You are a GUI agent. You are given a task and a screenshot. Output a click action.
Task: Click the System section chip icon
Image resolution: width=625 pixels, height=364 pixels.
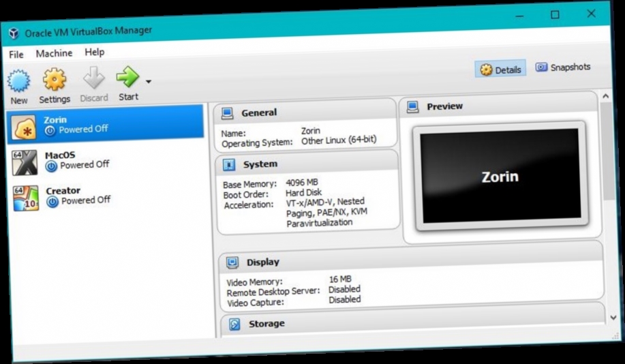(229, 165)
